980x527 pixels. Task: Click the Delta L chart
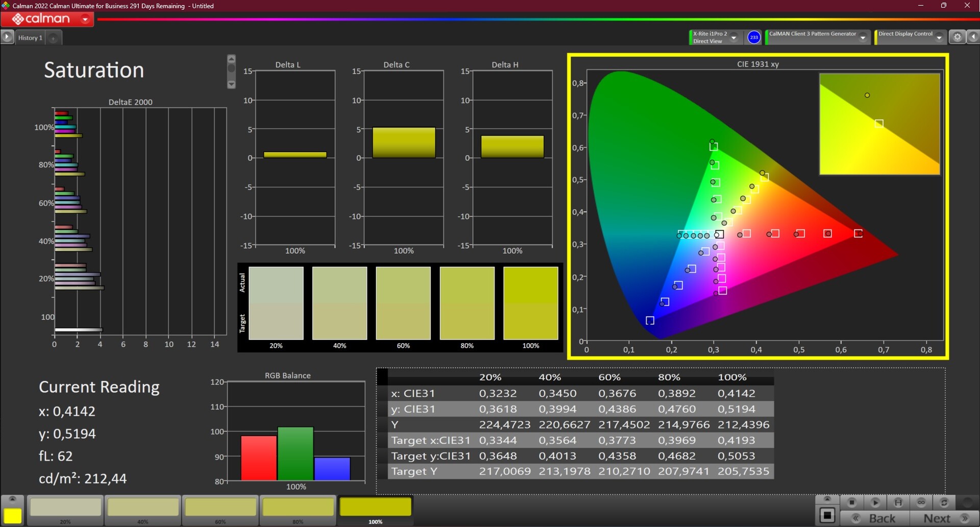(x=295, y=158)
